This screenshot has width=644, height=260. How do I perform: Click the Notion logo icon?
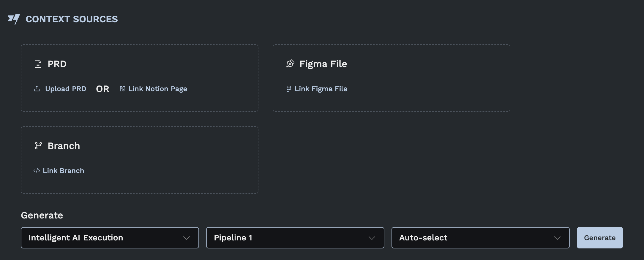[x=122, y=89]
